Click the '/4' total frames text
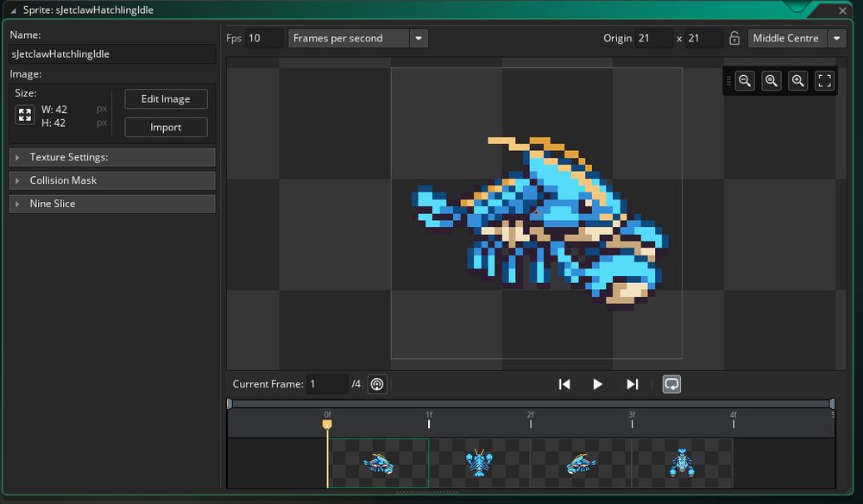 pyautogui.click(x=356, y=384)
